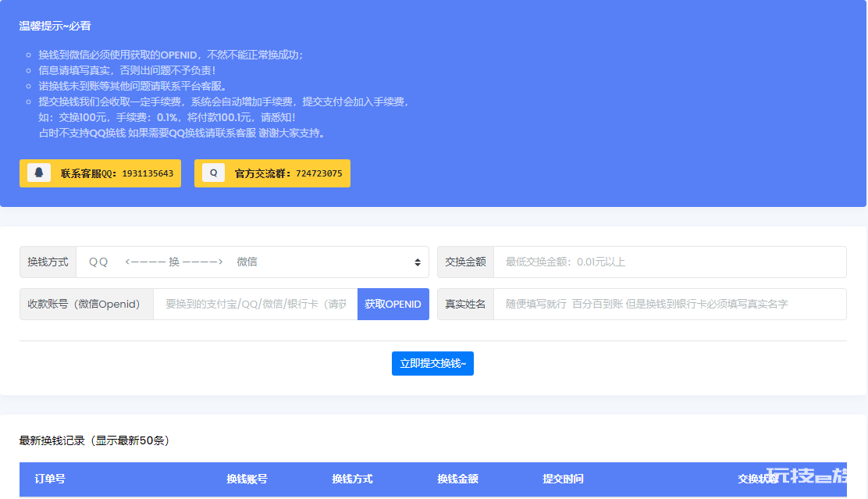Image resolution: width=868 pixels, height=499 pixels.
Task: Click the Q group icon on official group button
Action: (x=213, y=173)
